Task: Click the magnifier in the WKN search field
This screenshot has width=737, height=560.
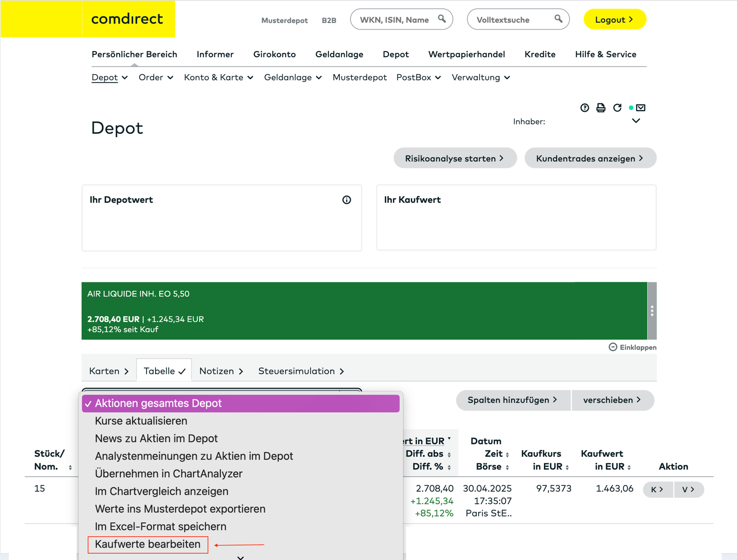Action: [441, 19]
